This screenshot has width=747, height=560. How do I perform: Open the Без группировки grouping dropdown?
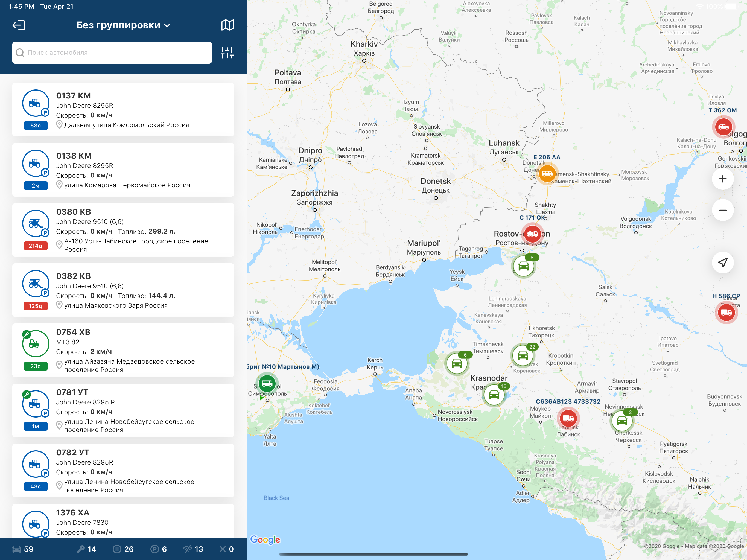click(123, 25)
